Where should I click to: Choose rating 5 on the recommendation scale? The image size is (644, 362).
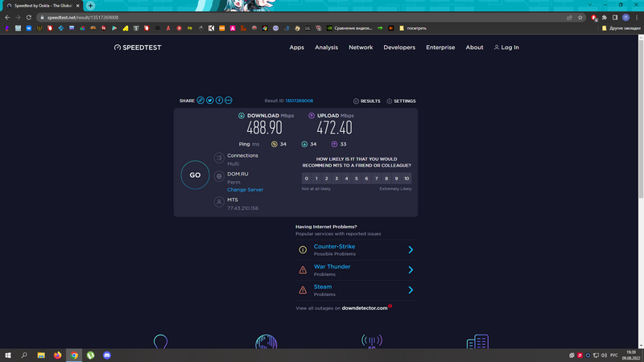point(357,179)
